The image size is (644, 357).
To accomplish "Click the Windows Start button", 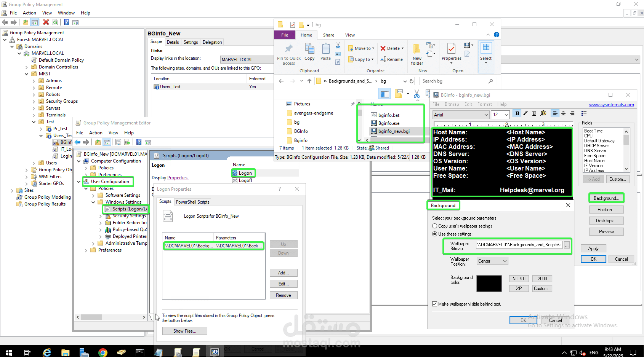I will [x=9, y=352].
